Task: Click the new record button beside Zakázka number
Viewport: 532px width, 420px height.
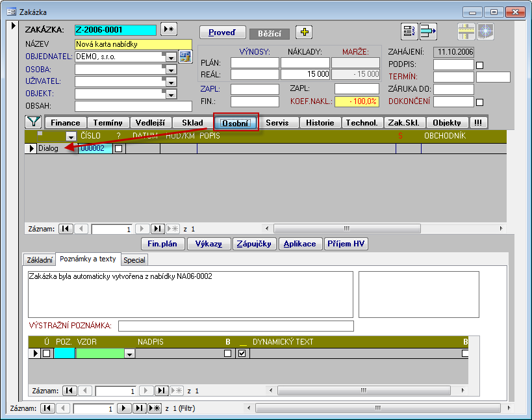Action: point(169,29)
